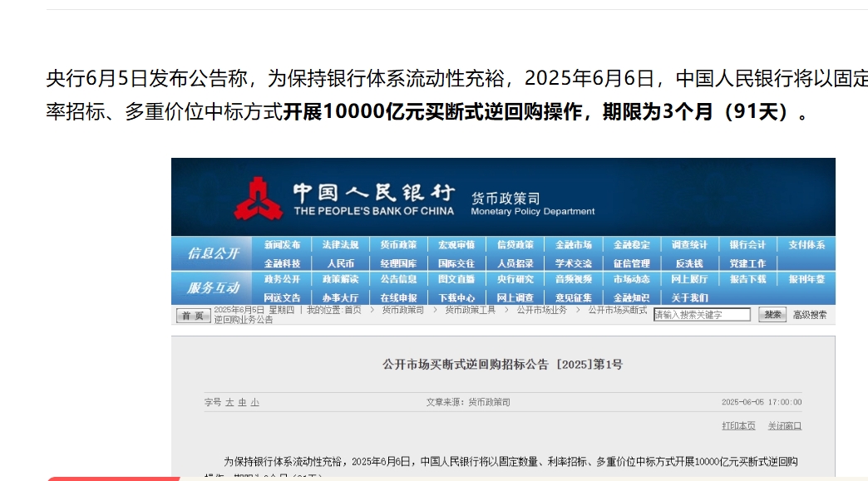Open the 网上展厅 menu item

(690, 280)
